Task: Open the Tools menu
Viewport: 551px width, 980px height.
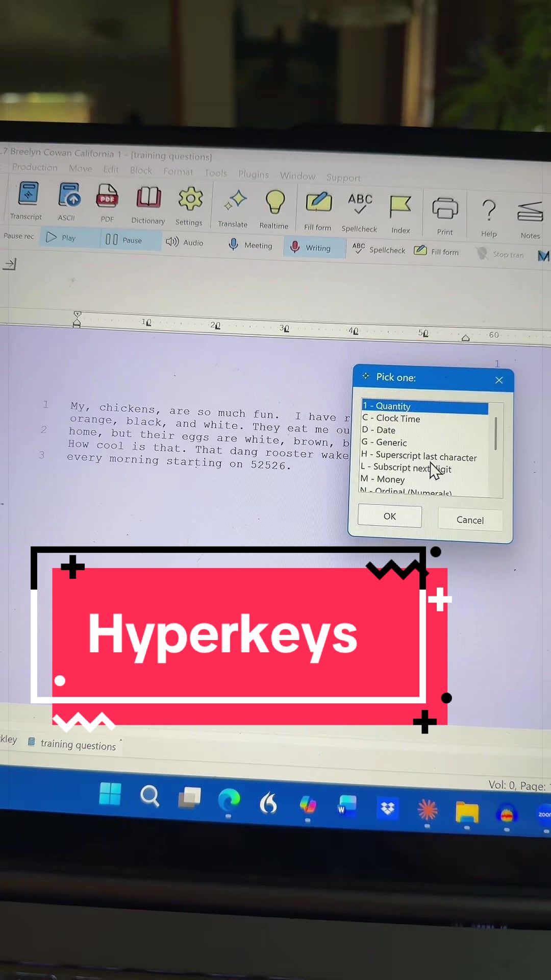Action: click(x=215, y=173)
